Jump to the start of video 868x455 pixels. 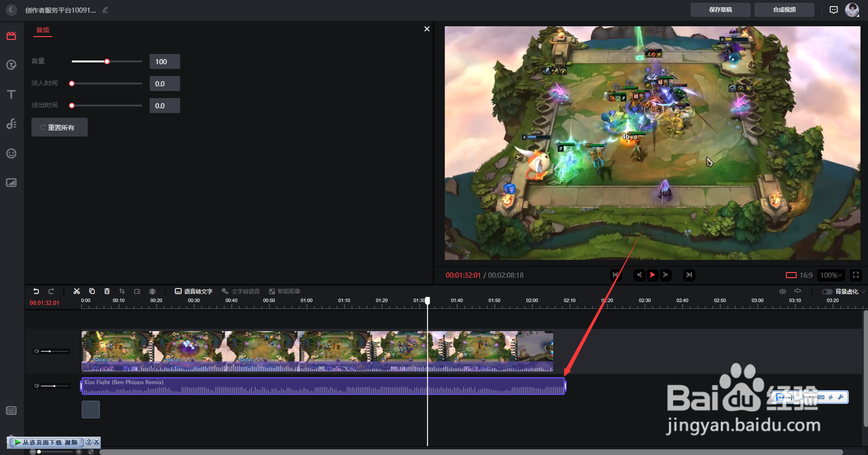616,275
